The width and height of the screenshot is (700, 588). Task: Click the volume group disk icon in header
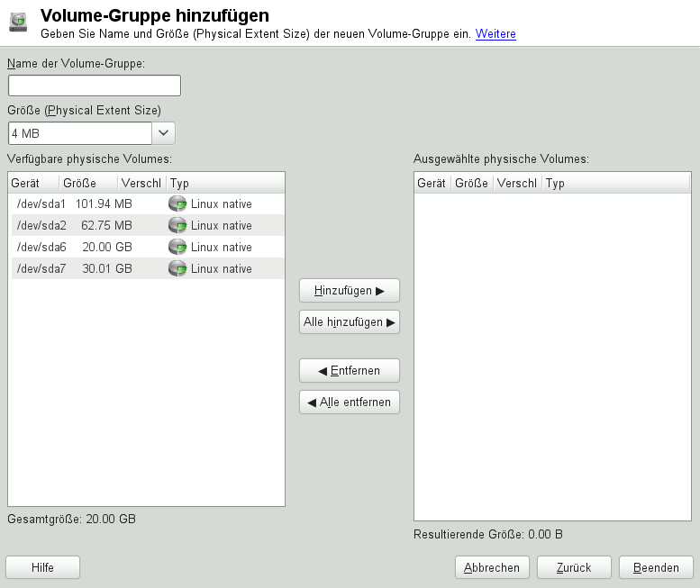(18, 22)
